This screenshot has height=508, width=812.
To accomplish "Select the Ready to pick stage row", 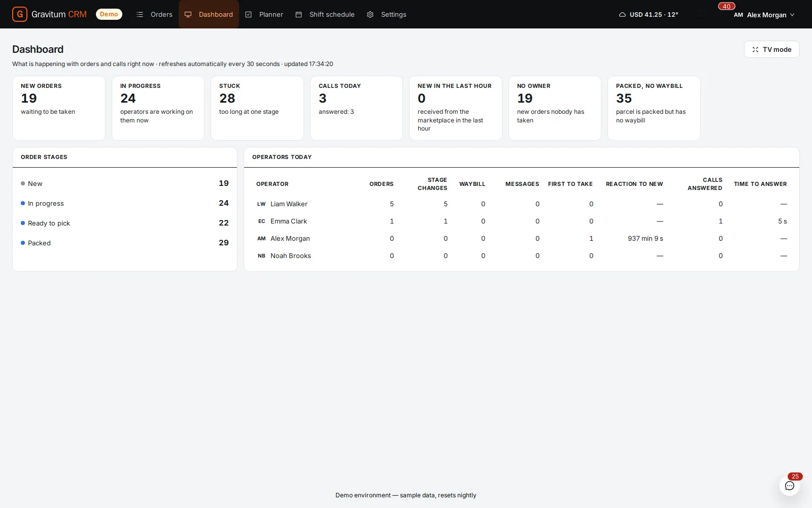I will [x=125, y=223].
